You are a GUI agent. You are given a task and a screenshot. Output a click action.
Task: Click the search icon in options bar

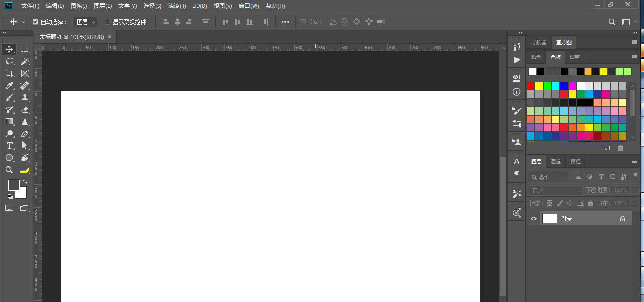pos(612,22)
